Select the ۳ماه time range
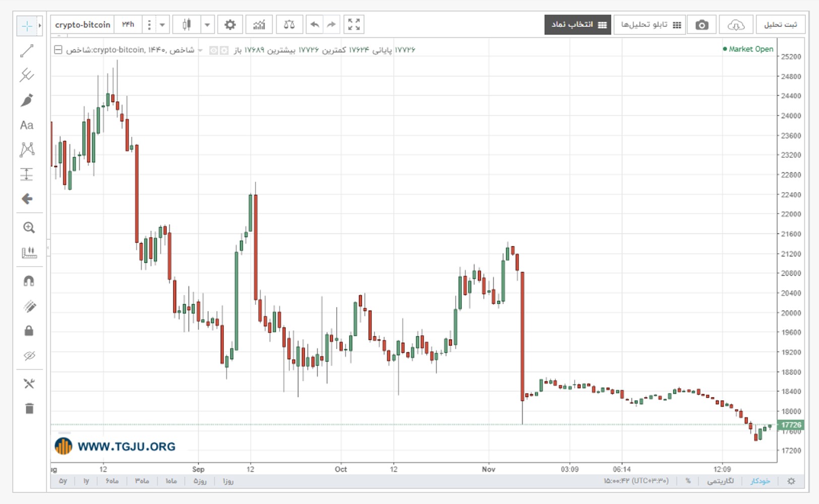819x504 pixels. pyautogui.click(x=142, y=481)
